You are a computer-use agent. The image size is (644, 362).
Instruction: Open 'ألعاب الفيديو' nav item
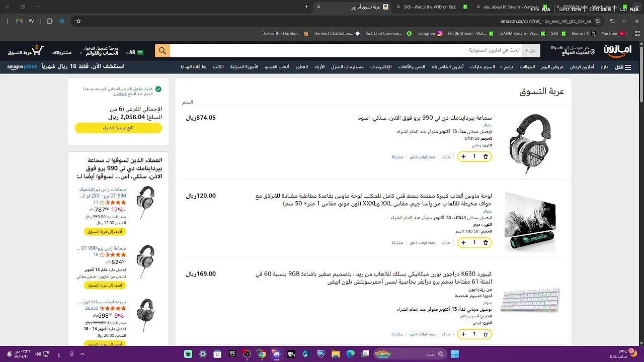click(x=277, y=67)
